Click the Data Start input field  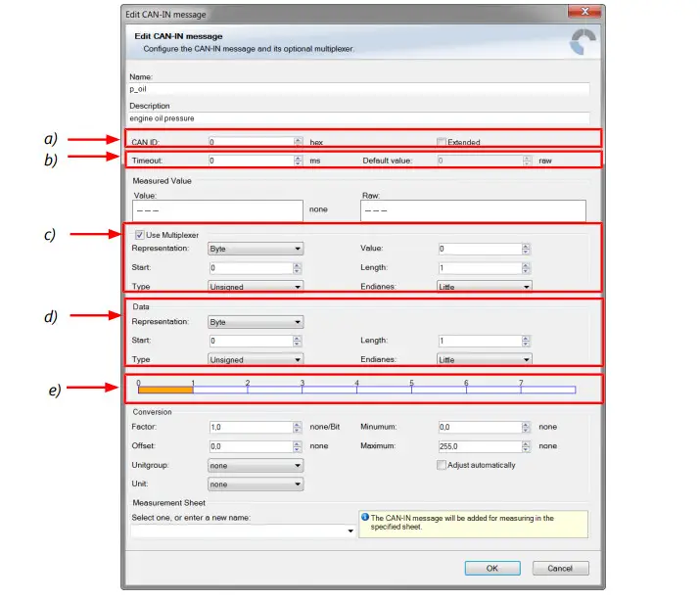pyautogui.click(x=252, y=341)
